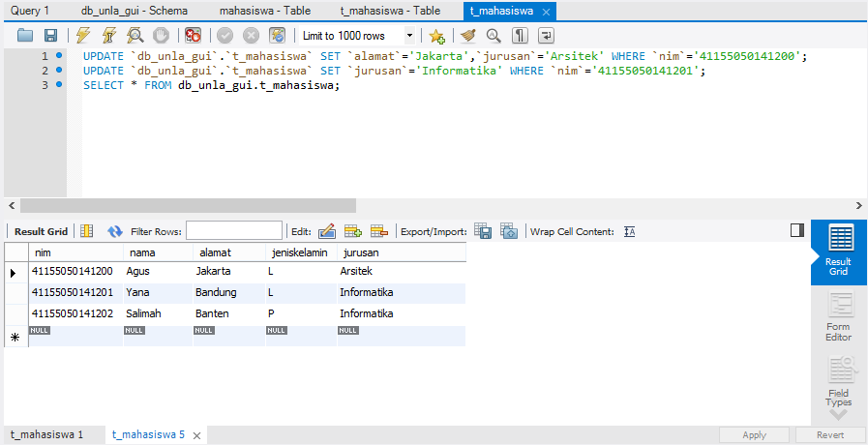Open mahasiswa - Table tab
This screenshot has width=868, height=445.
click(265, 11)
